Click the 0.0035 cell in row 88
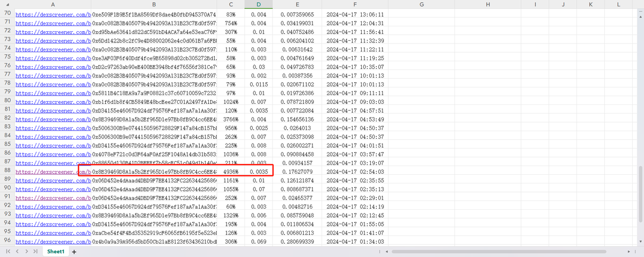 (258, 172)
